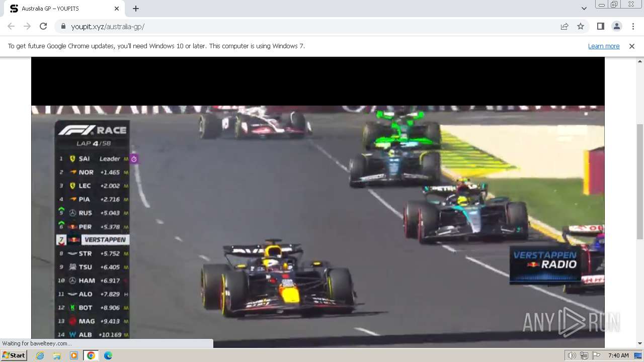
Task: Click the BOT +8.906 row
Action: pos(93,308)
